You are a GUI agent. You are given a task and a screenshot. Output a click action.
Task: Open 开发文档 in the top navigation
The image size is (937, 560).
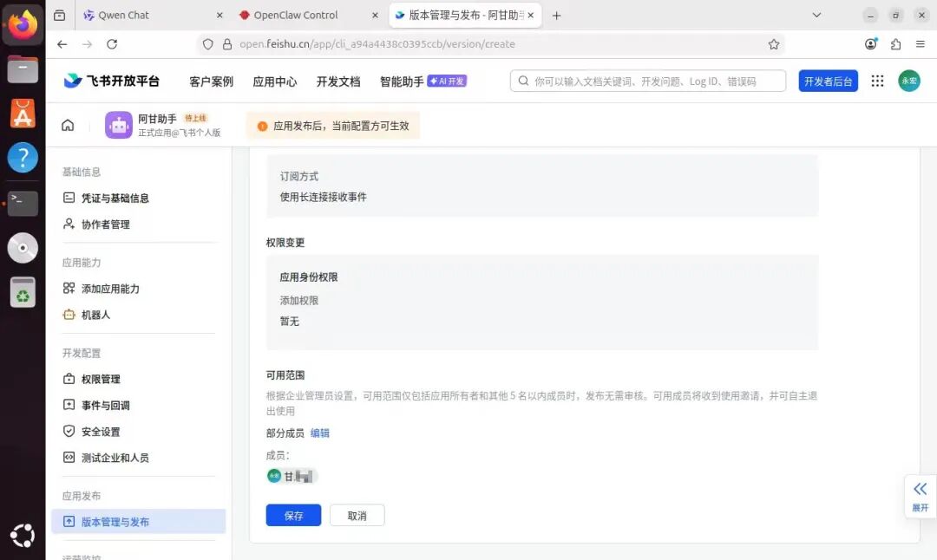[338, 81]
